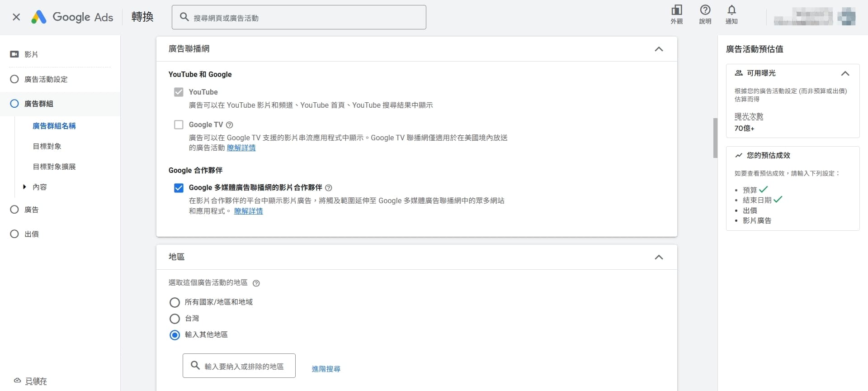868x391 pixels.
Task: Toggle the YouTube network checkbox
Action: (x=179, y=92)
